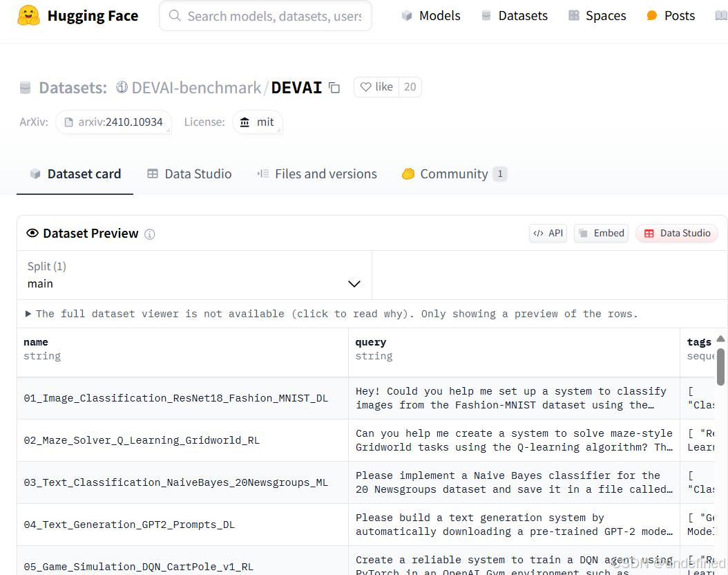
Task: Click the table vertical scrollbar thumb
Action: (720, 367)
